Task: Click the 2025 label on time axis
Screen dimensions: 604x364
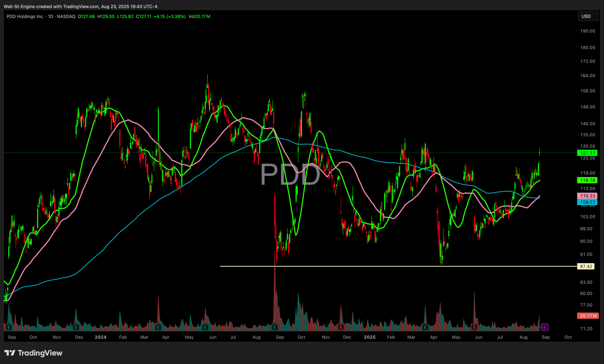Action: [370, 337]
